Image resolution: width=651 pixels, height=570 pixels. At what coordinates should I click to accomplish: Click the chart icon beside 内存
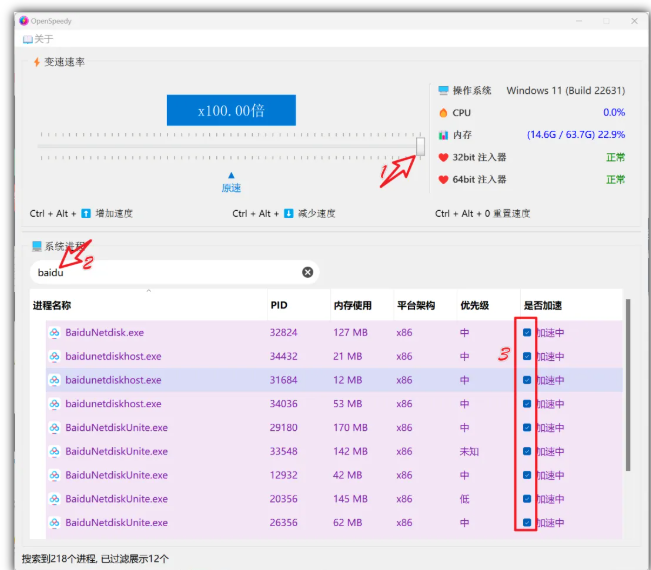(x=443, y=135)
